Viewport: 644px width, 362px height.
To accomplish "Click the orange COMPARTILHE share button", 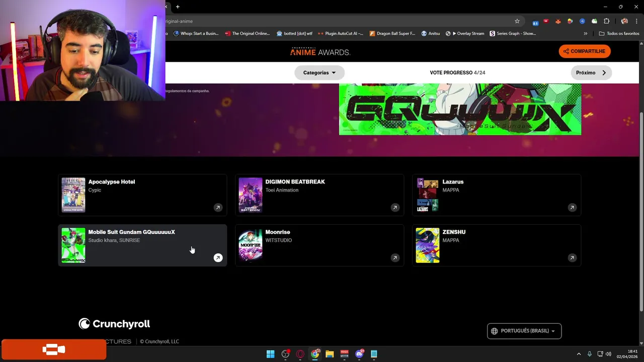I will (585, 51).
